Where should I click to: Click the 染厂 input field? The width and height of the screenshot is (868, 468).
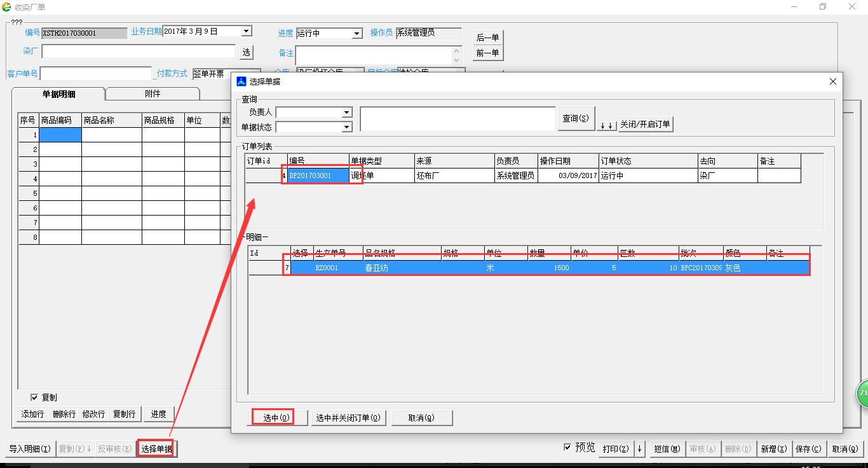pos(139,52)
